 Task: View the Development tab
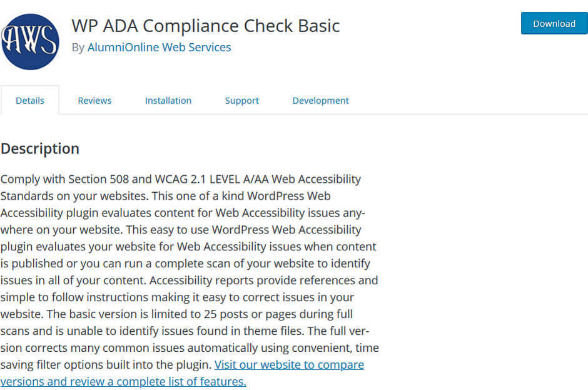tap(321, 101)
